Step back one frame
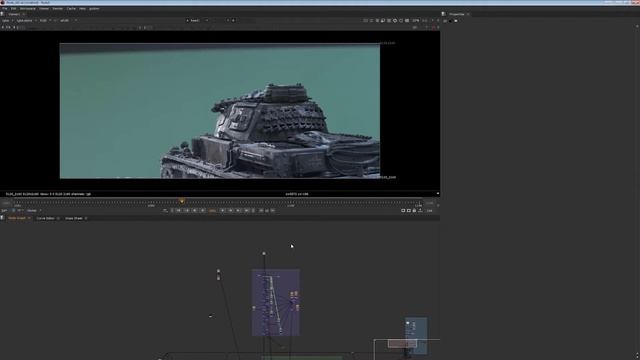 point(195,211)
